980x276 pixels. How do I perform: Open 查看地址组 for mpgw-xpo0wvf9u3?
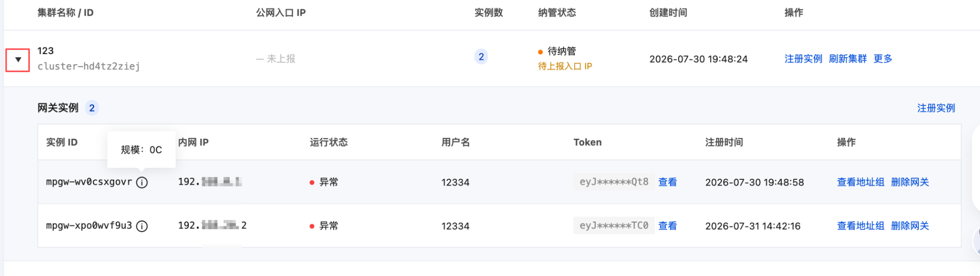point(861,226)
